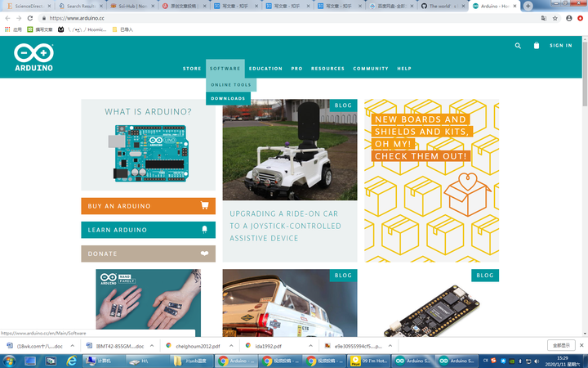Open the Arduino Uno board picture
The image size is (588, 368).
coord(149,153)
